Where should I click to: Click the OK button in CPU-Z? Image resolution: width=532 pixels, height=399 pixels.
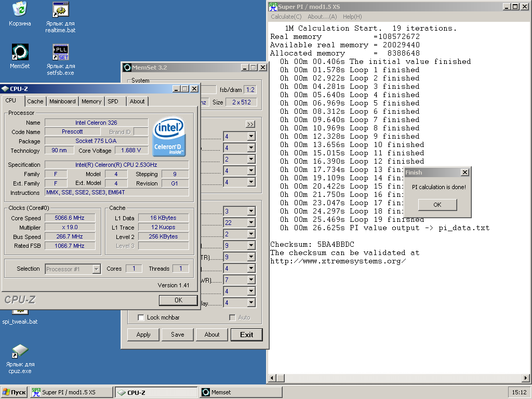click(178, 300)
